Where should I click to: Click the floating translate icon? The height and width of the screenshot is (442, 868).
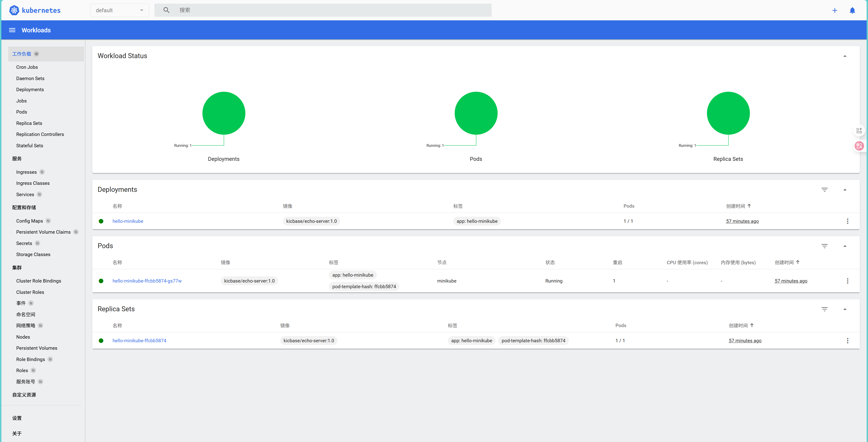[859, 146]
